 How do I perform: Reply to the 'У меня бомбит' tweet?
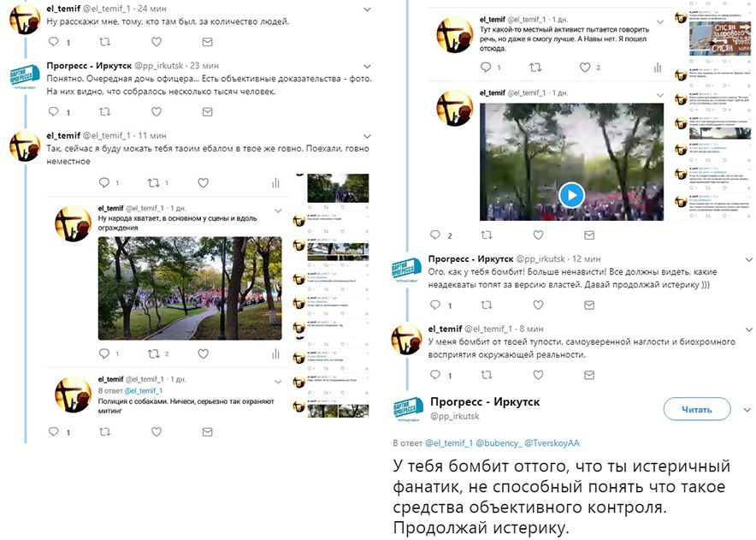point(435,375)
